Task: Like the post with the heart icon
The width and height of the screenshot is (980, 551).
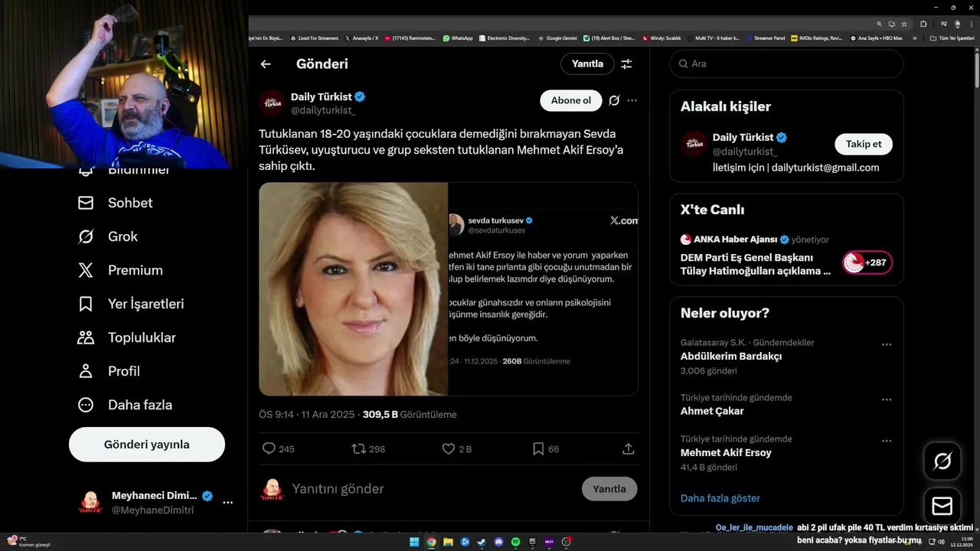Action: coord(449,448)
